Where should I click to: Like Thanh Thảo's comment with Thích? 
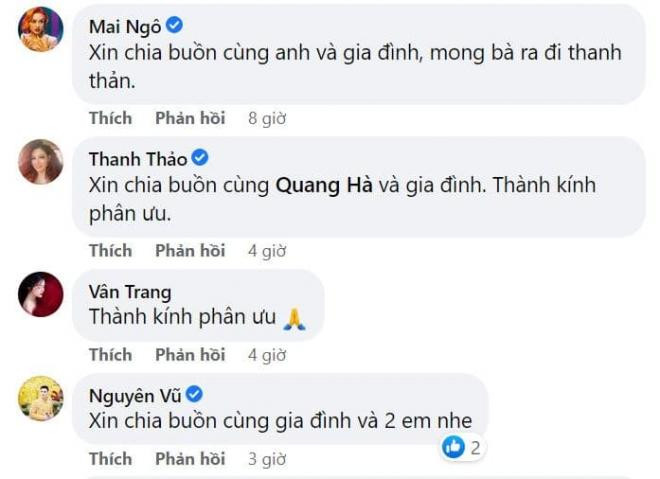coord(110,251)
